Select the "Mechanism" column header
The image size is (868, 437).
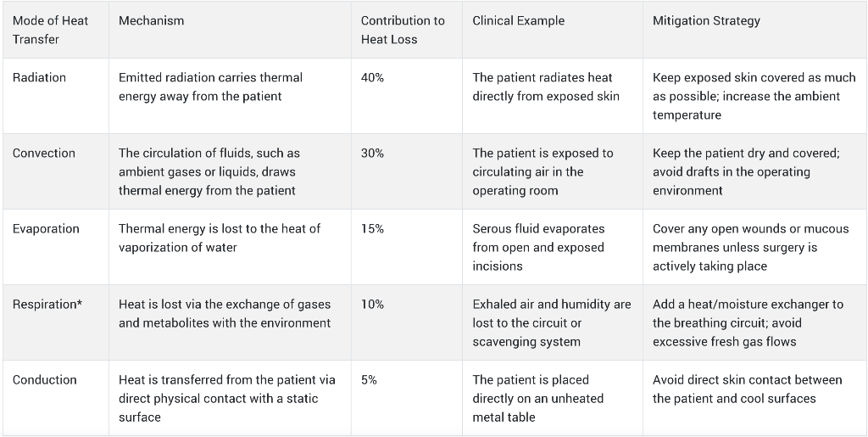151,20
